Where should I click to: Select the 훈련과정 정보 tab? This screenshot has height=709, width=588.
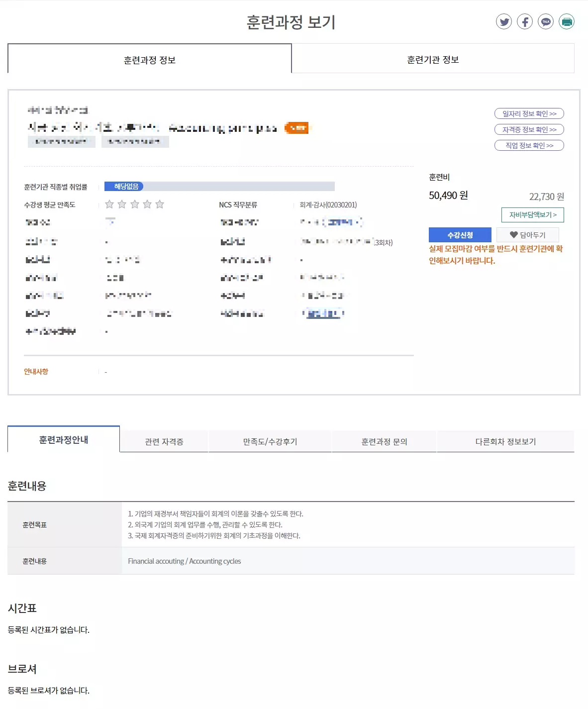[149, 60]
